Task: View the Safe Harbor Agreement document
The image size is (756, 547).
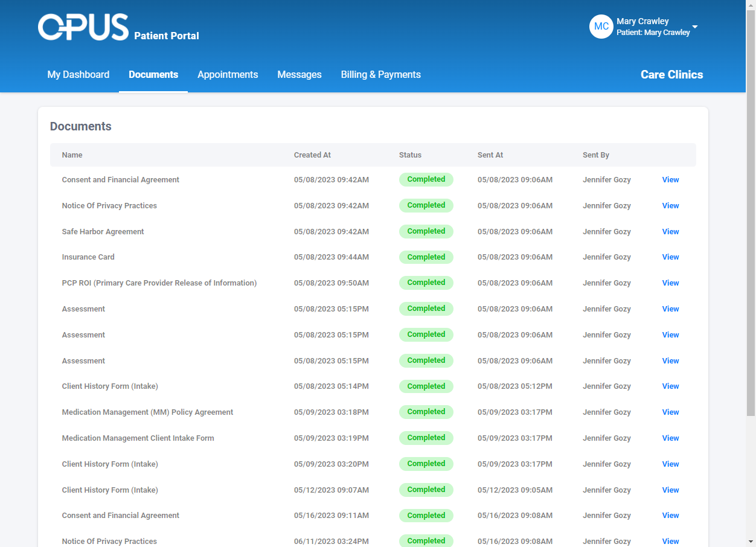Action: coord(670,232)
